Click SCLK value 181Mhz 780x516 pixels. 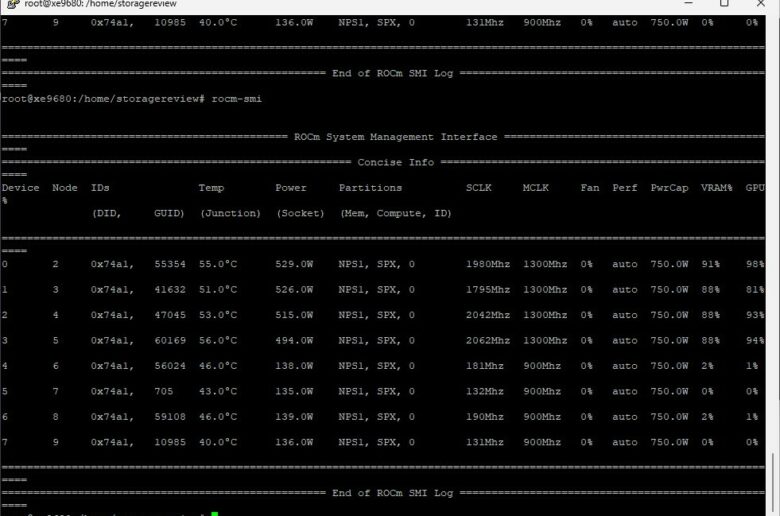coord(485,366)
